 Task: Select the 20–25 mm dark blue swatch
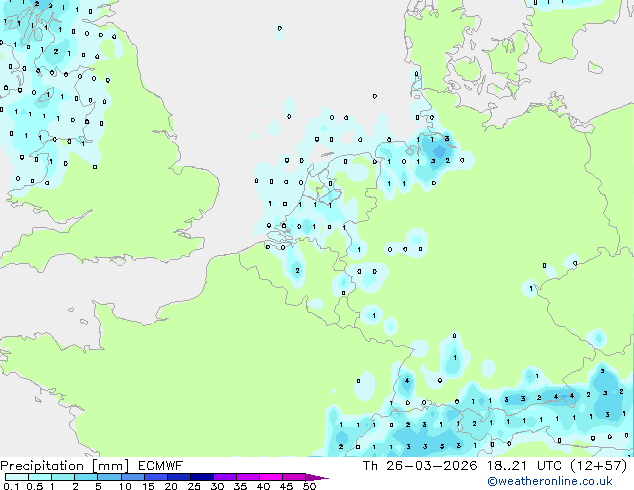(x=179, y=477)
